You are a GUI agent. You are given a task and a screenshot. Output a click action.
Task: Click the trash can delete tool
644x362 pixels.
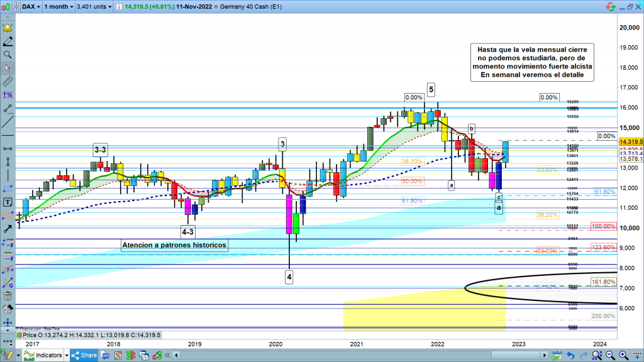click(x=8, y=296)
